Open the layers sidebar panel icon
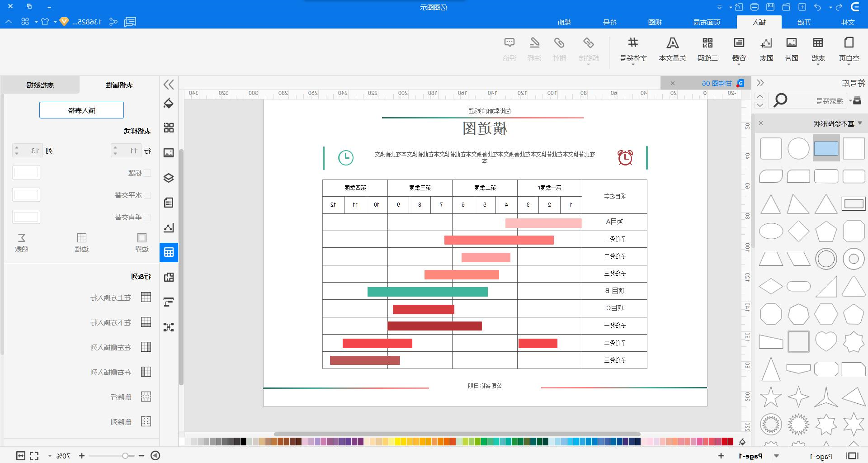The image size is (868, 463). (x=169, y=178)
